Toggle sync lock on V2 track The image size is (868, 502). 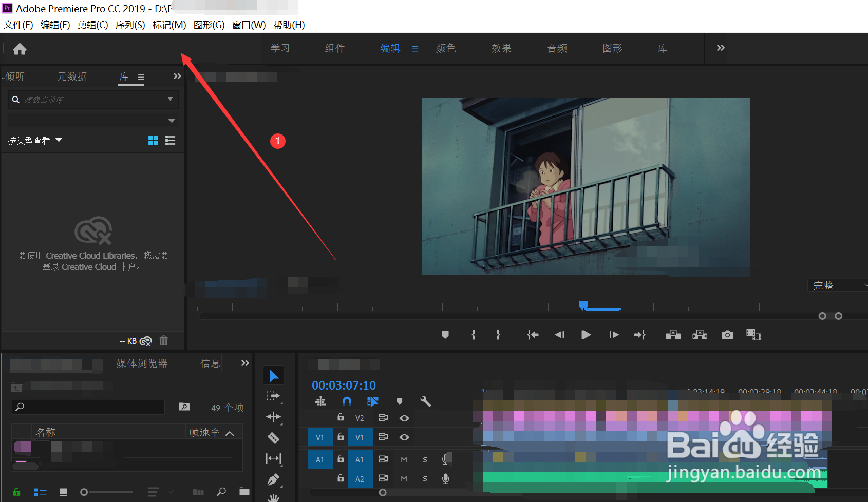383,418
